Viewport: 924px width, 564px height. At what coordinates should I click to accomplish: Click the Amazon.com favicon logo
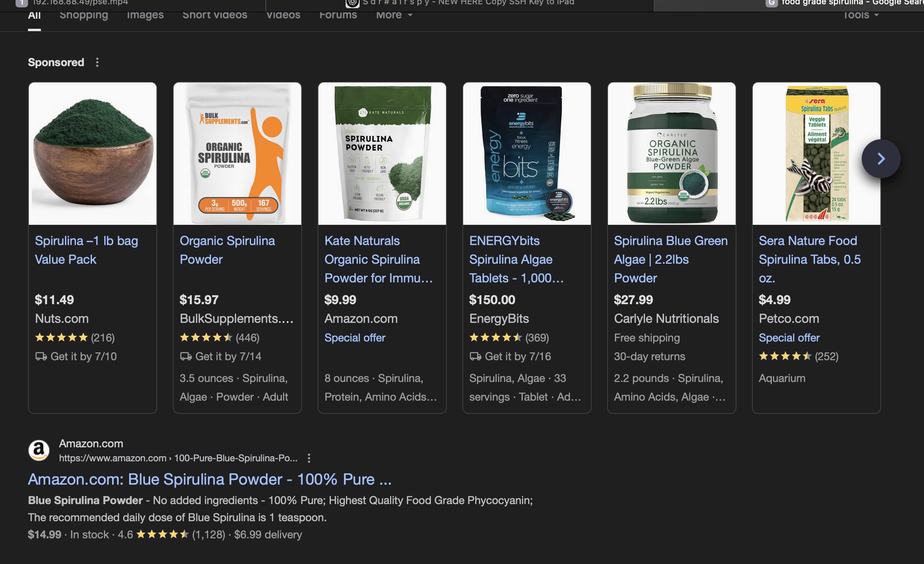39,450
